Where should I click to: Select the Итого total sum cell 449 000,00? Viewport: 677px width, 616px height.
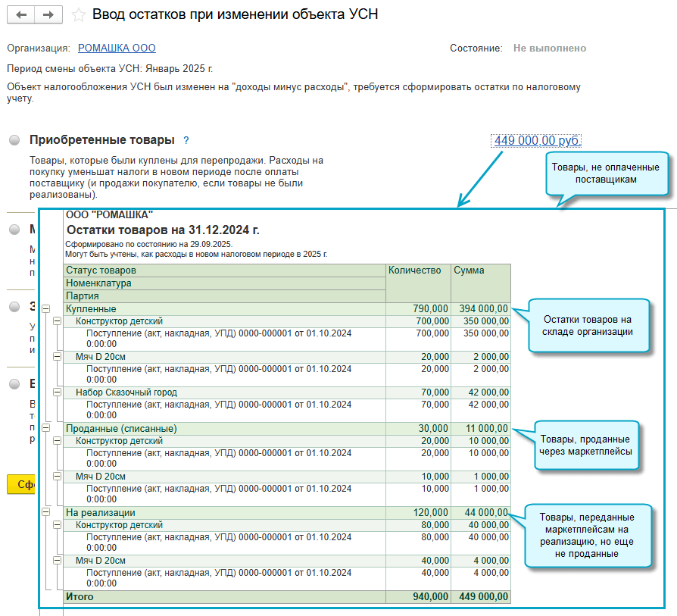(x=482, y=597)
